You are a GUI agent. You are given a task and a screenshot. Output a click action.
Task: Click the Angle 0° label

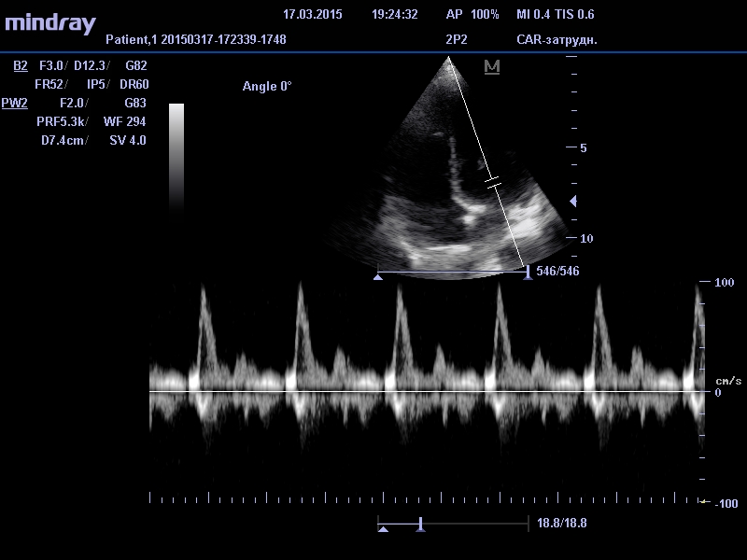[x=267, y=87]
